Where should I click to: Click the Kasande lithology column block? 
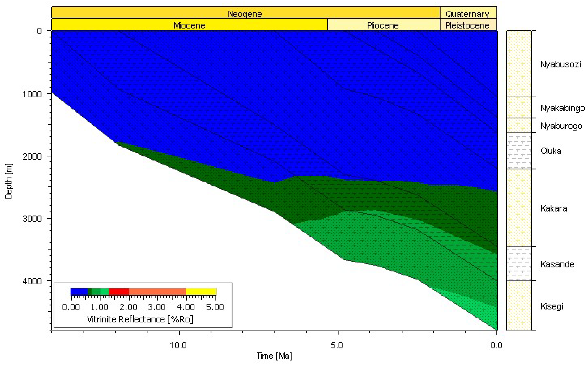(519, 264)
